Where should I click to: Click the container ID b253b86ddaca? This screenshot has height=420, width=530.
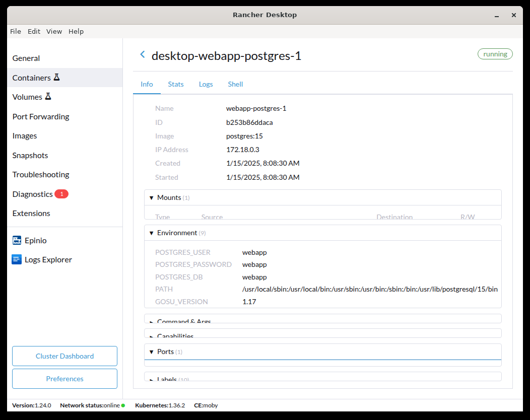click(x=249, y=122)
